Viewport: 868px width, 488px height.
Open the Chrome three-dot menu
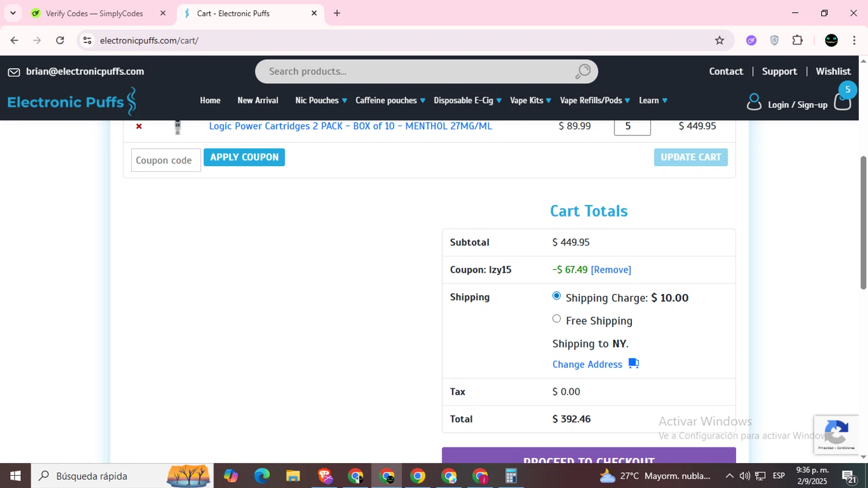click(x=854, y=41)
